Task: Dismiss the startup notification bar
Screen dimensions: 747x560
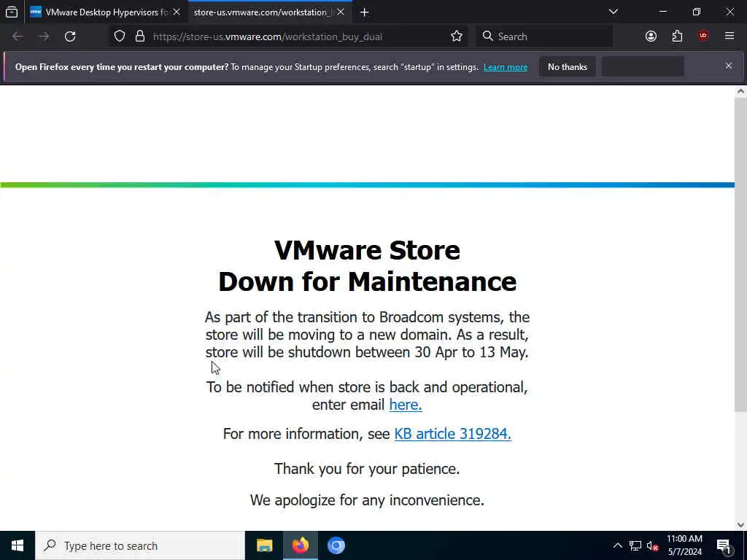Action: (x=729, y=66)
